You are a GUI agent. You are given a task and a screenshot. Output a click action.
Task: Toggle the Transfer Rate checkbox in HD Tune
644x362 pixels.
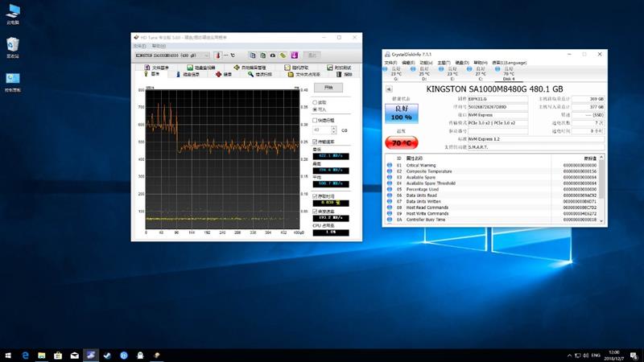tap(324, 142)
